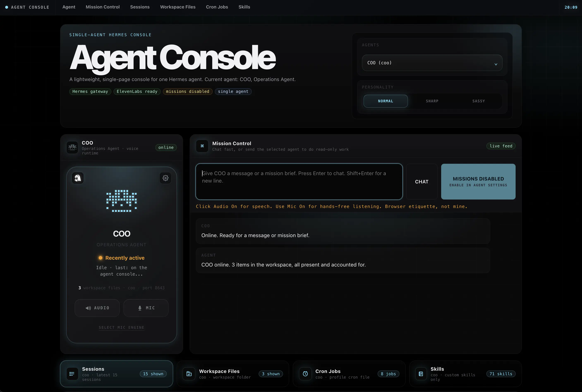Click the 'Click Audio On for speech' hint text
The height and width of the screenshot is (392, 582).
pos(332,207)
